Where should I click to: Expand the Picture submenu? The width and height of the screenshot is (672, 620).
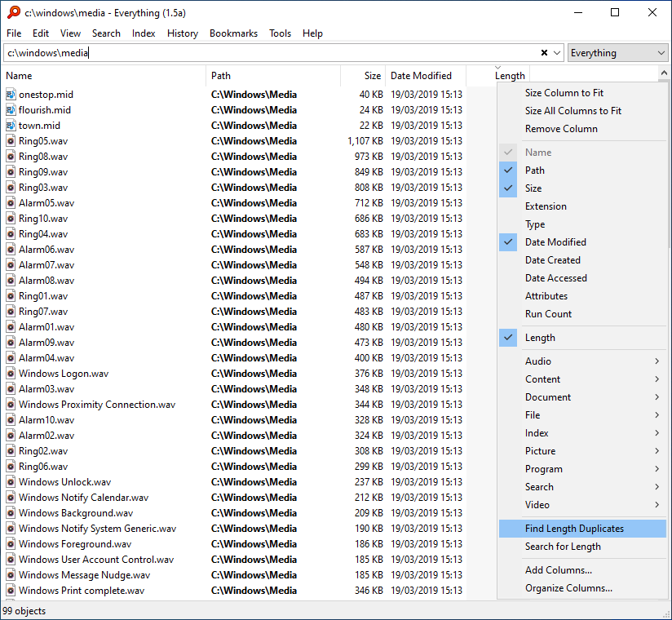582,451
